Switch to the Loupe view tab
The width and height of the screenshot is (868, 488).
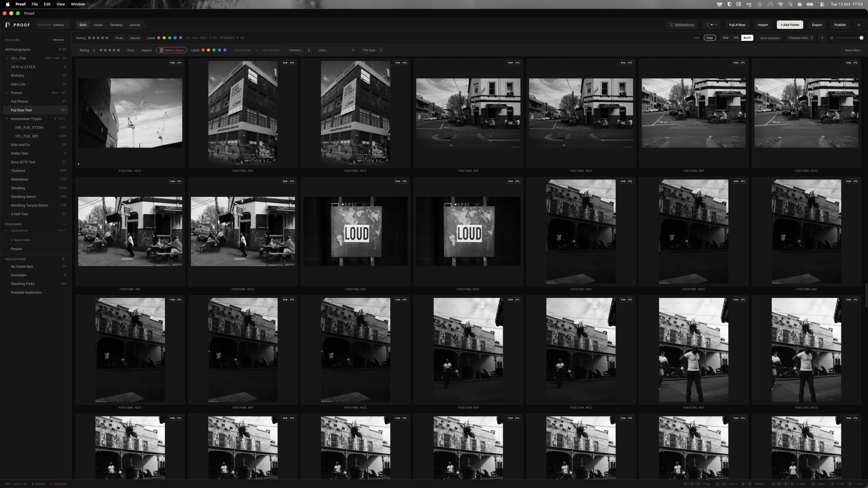98,25
